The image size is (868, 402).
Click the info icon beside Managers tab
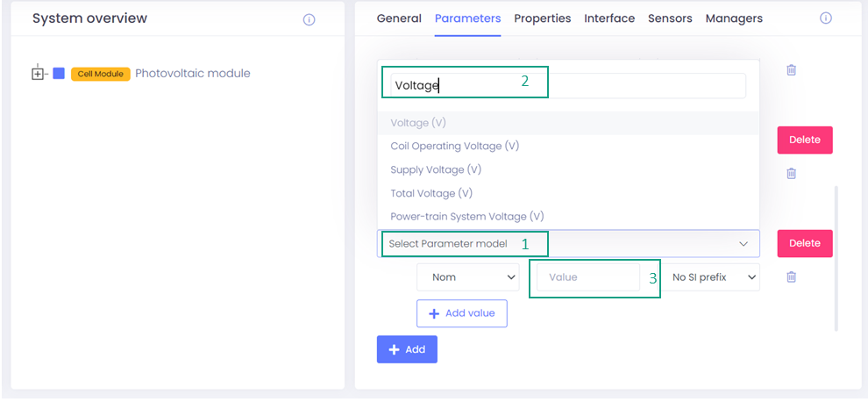[825, 18]
